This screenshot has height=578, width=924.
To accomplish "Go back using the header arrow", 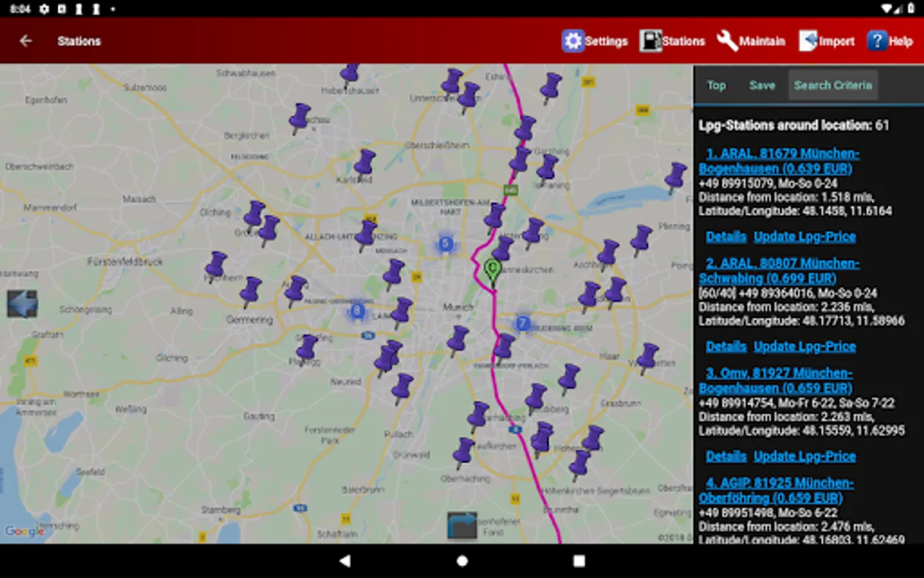I will coord(26,41).
